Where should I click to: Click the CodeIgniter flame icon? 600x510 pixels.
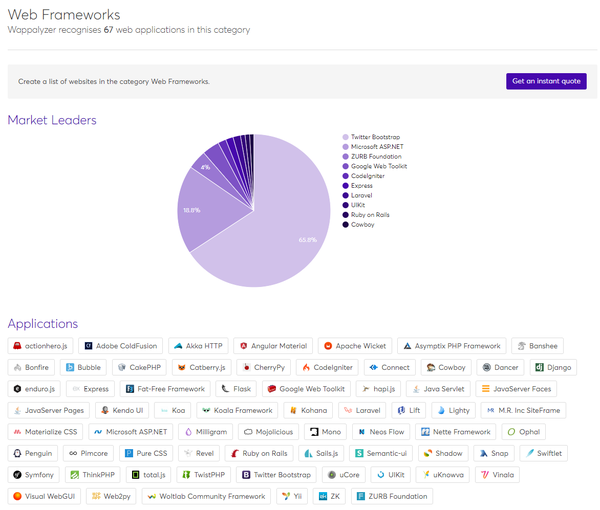(306, 367)
